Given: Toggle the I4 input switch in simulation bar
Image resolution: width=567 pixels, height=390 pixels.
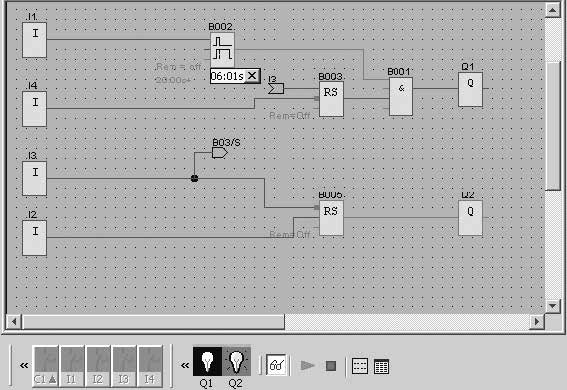Looking at the screenshot, I should tap(150, 366).
